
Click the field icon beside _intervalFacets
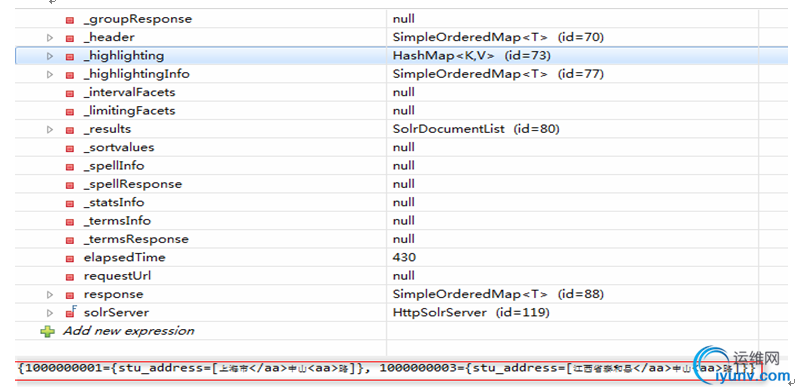click(70, 93)
